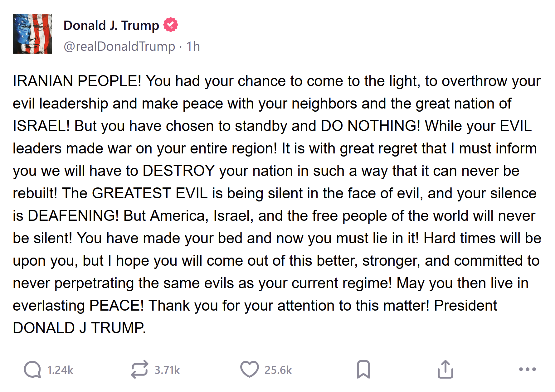555x392 pixels.
Task: Click the word DESTROY in the post
Action: point(179,171)
